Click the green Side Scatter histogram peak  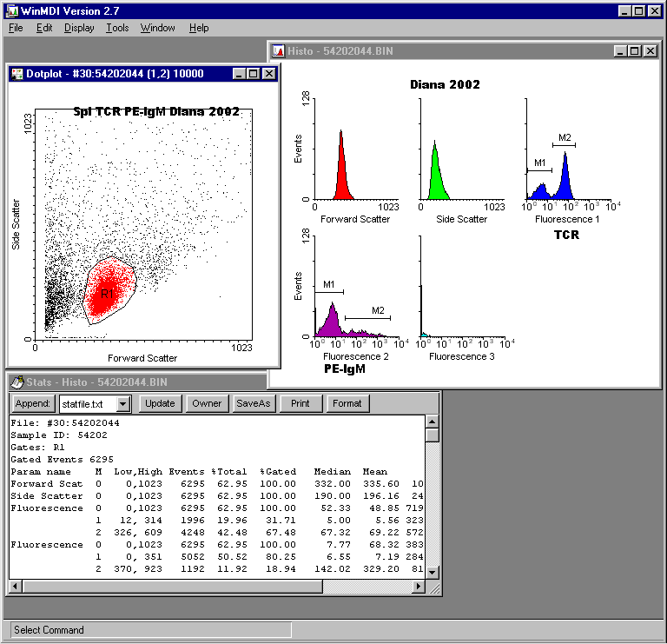[x=435, y=178]
